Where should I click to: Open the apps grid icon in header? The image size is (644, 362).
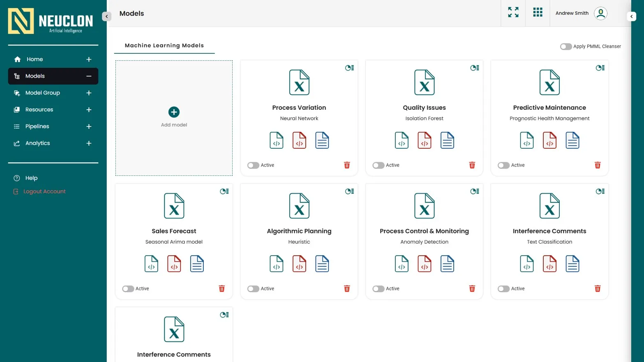[x=538, y=12]
